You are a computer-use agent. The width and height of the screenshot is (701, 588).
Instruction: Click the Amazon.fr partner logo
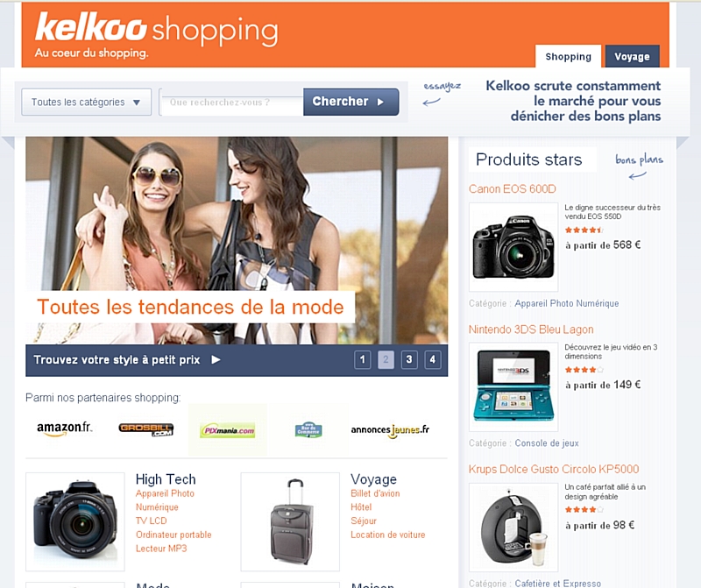65,429
